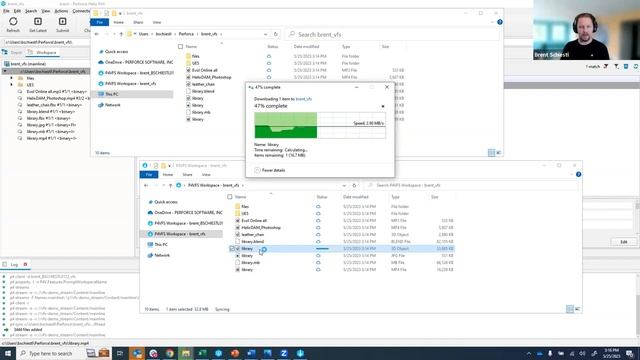This screenshot has height=360, width=640.
Task: Open the Edit menu in P4V
Action: tap(17, 11)
